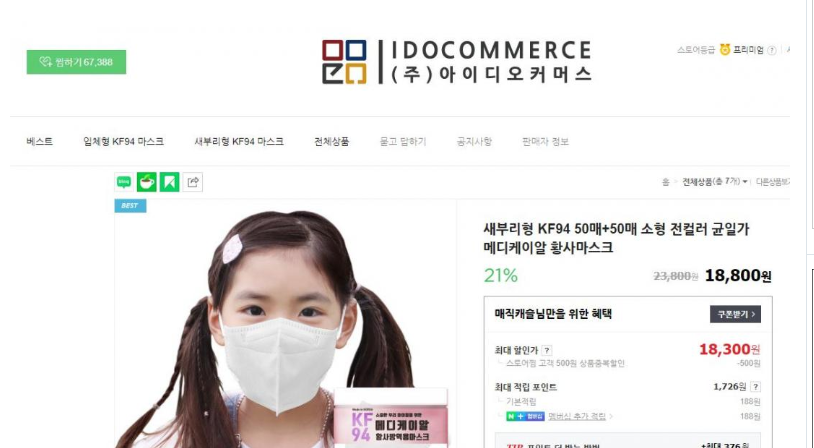Screen dimensions: 814x448
Task: Expand the 전체상품(총 7개) dropdown
Action: 714,182
